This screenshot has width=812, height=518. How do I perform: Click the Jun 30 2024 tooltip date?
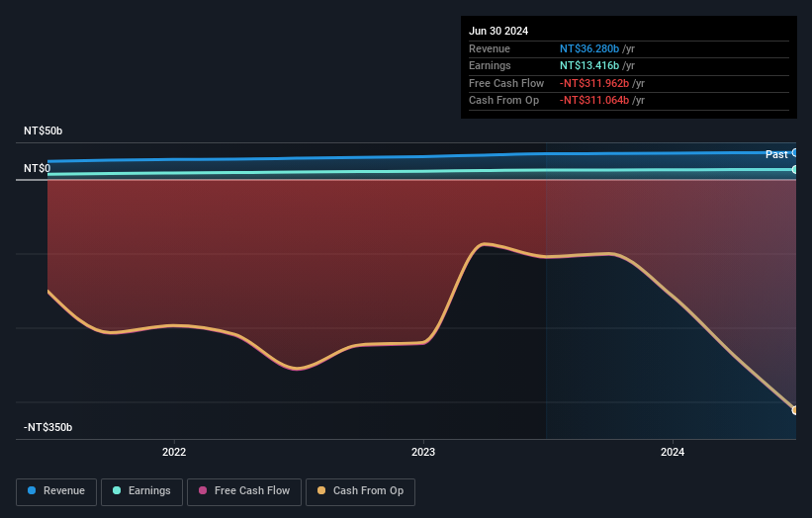click(x=498, y=31)
